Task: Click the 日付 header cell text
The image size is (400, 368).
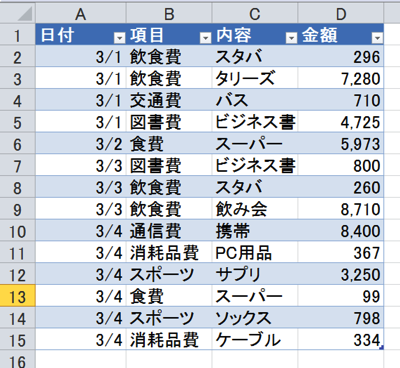Action: (x=57, y=35)
